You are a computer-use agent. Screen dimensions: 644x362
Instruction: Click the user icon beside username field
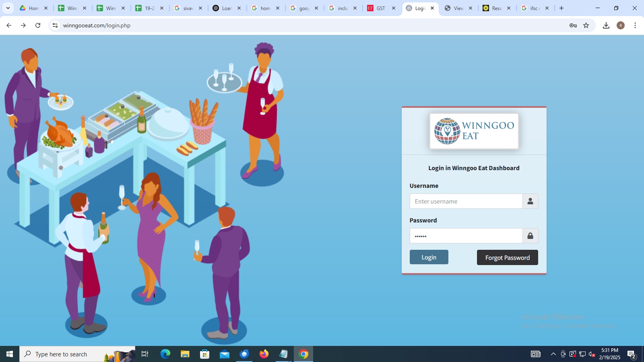pyautogui.click(x=530, y=201)
